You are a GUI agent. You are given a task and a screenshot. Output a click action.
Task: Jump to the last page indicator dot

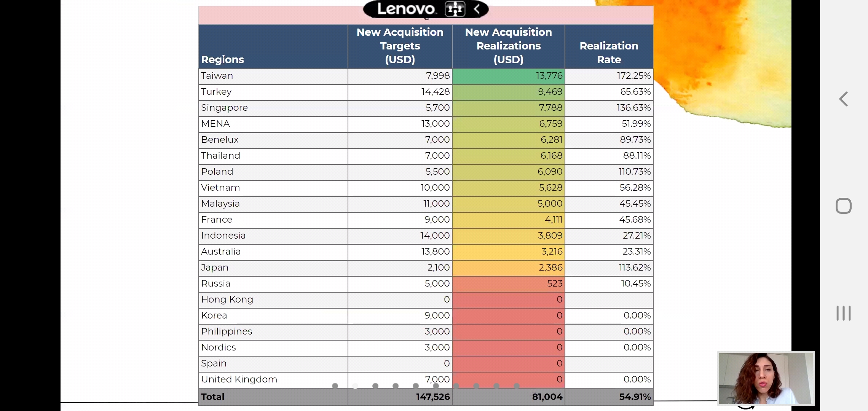517,386
